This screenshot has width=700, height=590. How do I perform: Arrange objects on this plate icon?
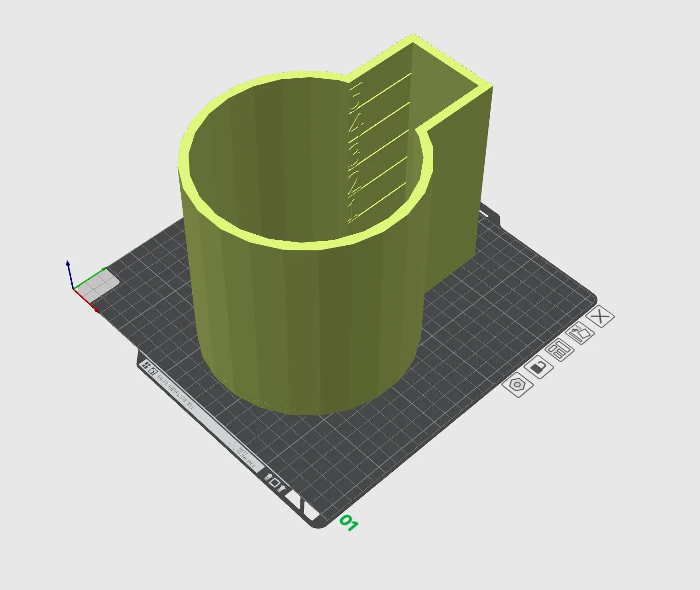tap(560, 350)
